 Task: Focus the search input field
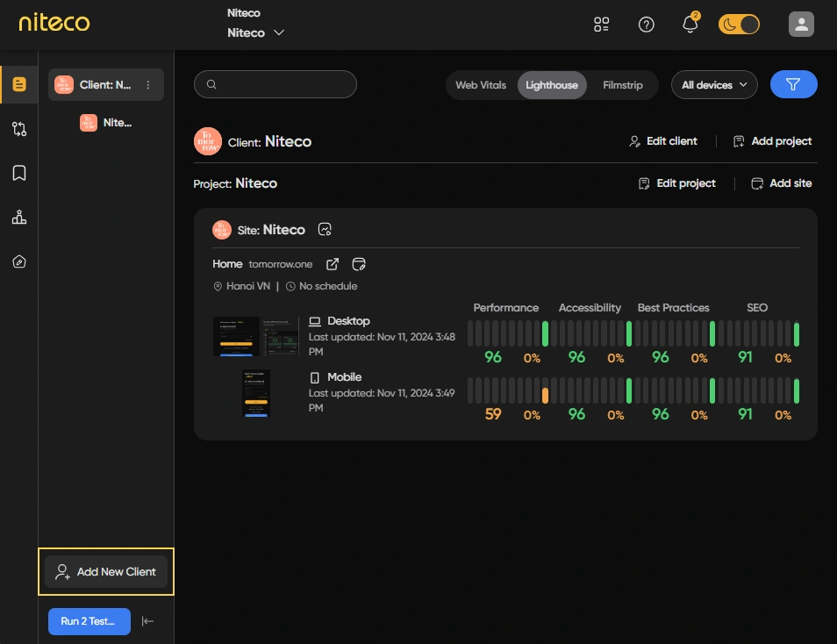click(x=275, y=84)
